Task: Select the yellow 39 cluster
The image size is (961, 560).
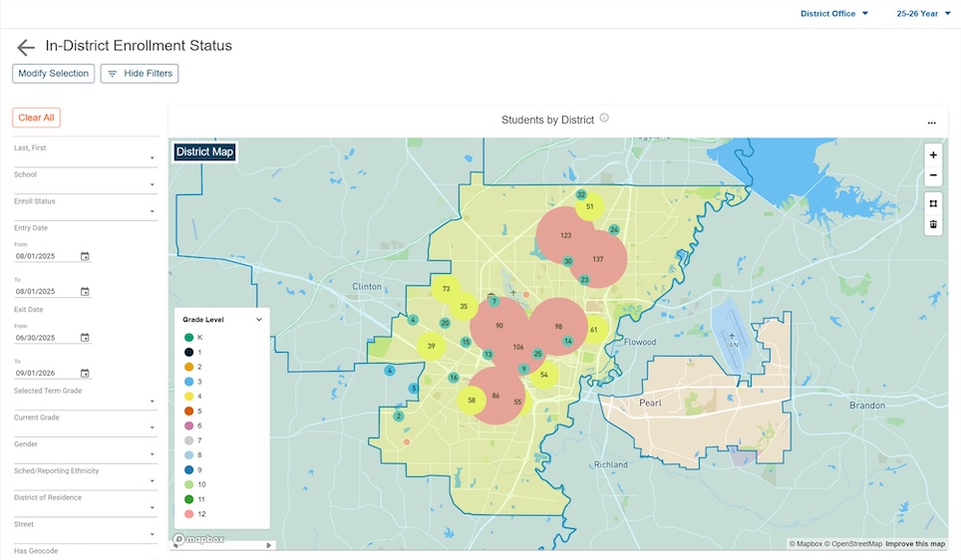Action: click(431, 346)
